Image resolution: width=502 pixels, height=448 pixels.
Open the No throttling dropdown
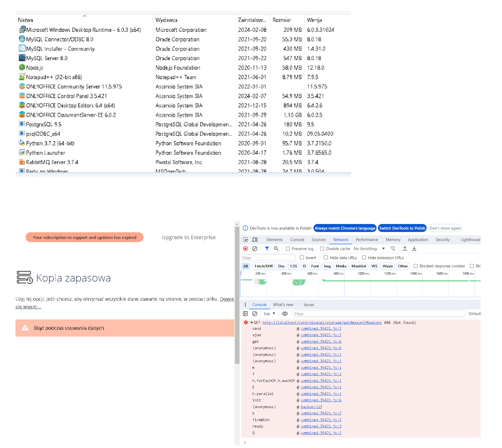pos(369,249)
